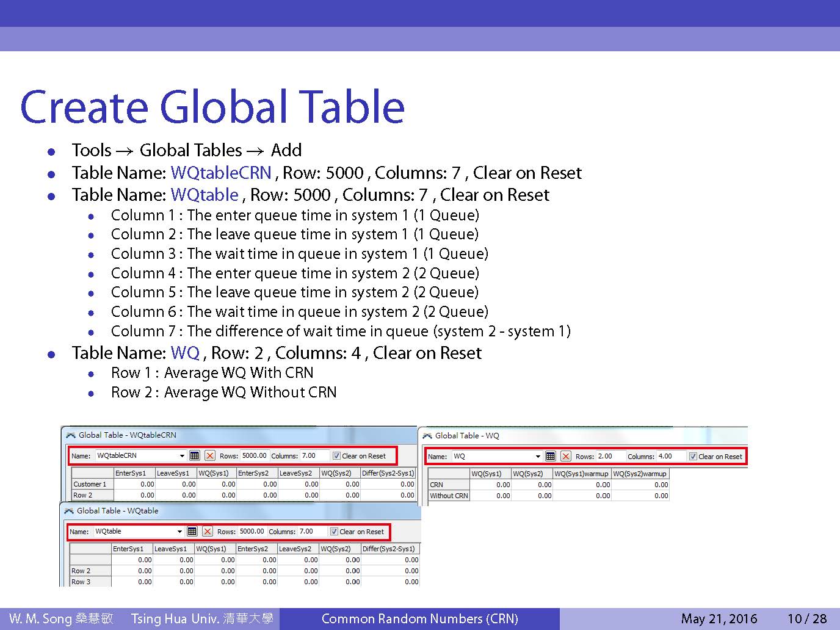Click the add-table grid icon in the WQtable window

pyautogui.click(x=192, y=531)
